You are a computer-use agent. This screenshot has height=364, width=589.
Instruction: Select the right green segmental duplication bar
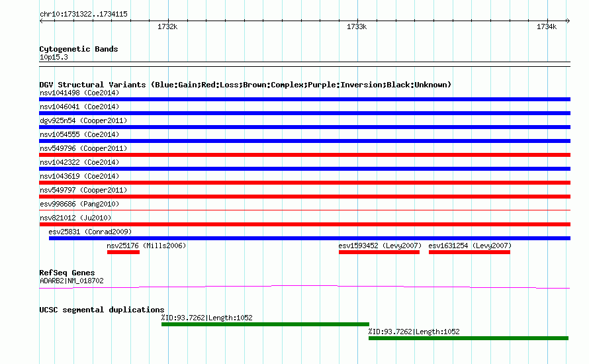pyautogui.click(x=469, y=338)
